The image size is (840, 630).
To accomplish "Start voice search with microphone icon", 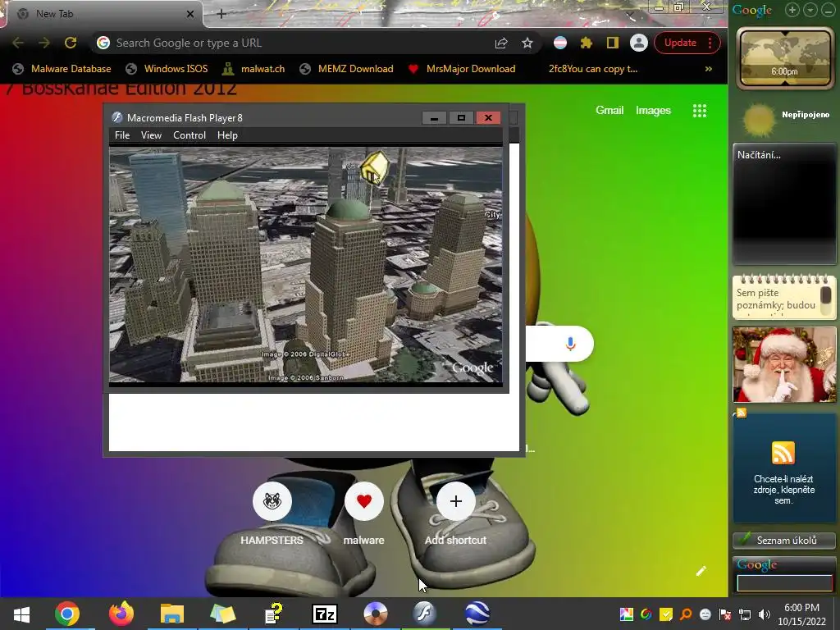I will pyautogui.click(x=571, y=344).
